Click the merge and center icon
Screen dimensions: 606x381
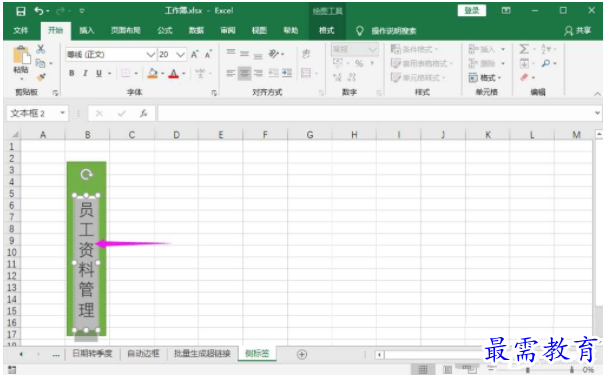(306, 73)
